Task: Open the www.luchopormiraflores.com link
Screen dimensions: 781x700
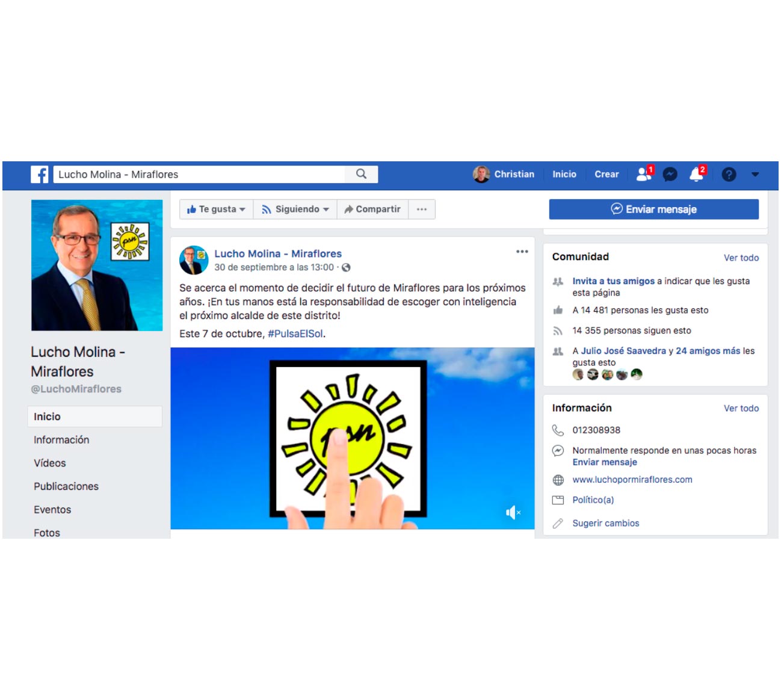Action: tap(632, 480)
